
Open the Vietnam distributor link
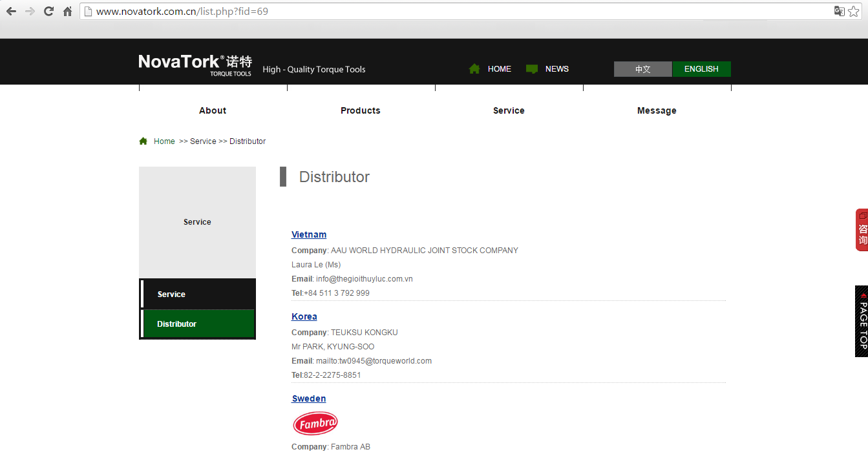309,234
